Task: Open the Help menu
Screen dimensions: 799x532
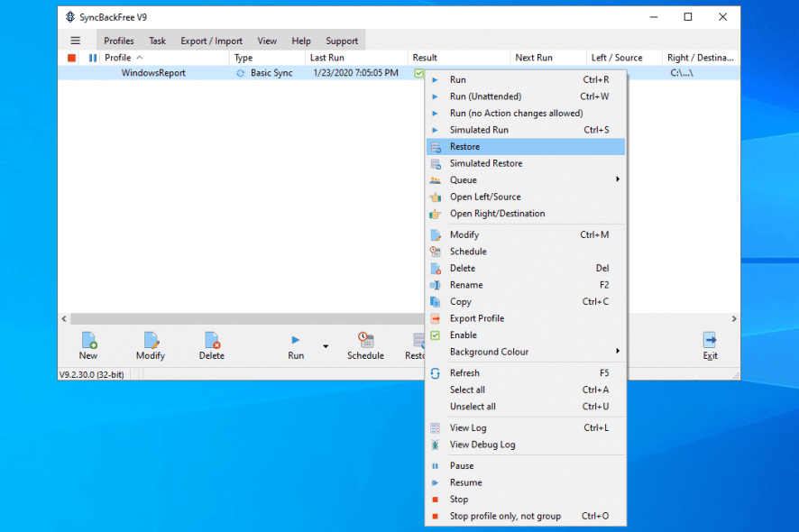Action: click(301, 41)
